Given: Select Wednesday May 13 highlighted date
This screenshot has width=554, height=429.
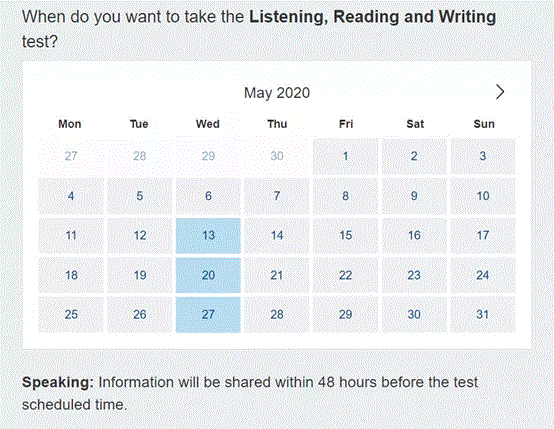Looking at the screenshot, I should pyautogui.click(x=208, y=235).
